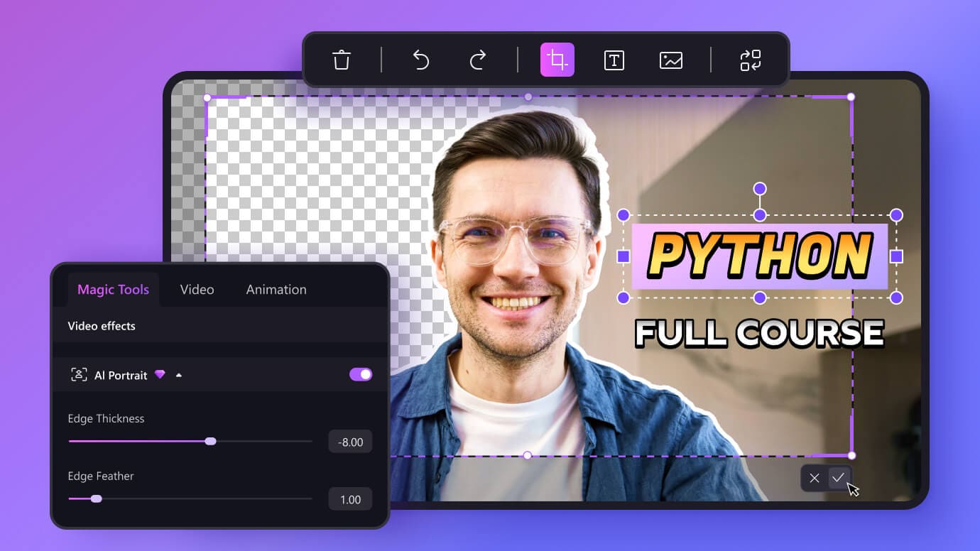The width and height of the screenshot is (980, 551).
Task: Click the Edge Feather label
Action: pyautogui.click(x=101, y=476)
